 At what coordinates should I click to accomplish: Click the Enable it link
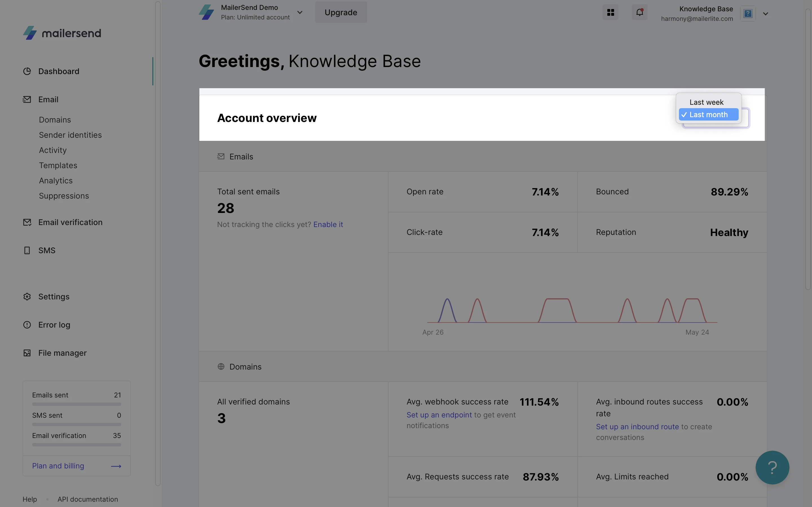[x=328, y=225]
